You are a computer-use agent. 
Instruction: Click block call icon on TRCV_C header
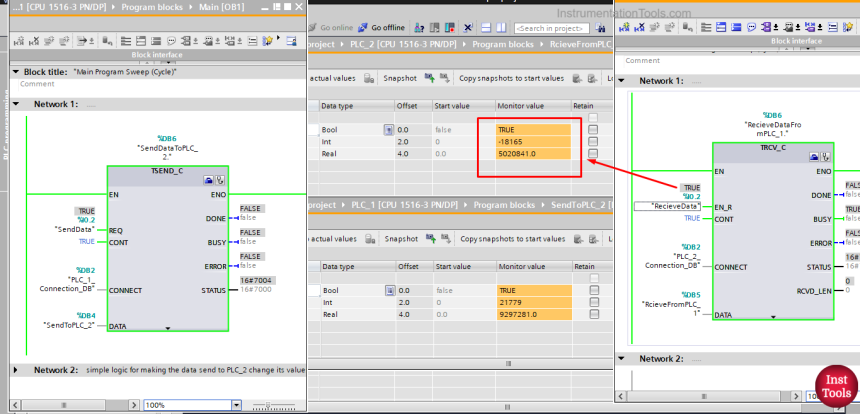pyautogui.click(x=814, y=157)
